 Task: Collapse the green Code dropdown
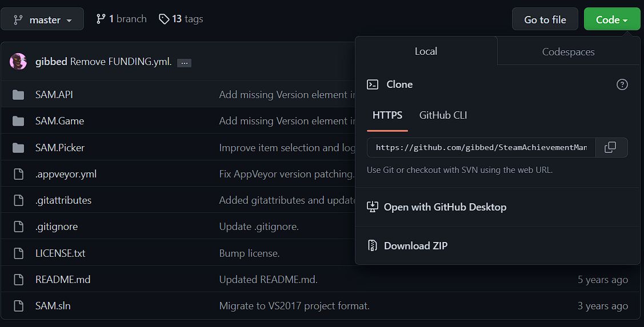[x=611, y=19]
